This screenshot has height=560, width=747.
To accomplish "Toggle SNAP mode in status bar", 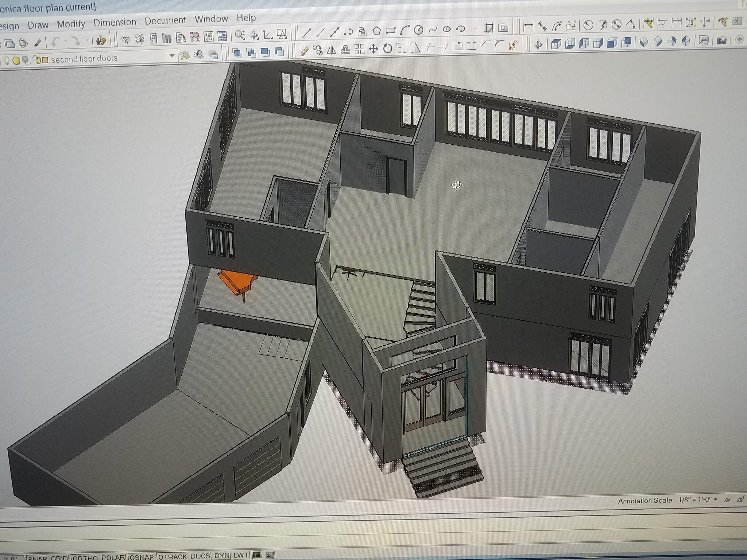I will click(x=37, y=557).
